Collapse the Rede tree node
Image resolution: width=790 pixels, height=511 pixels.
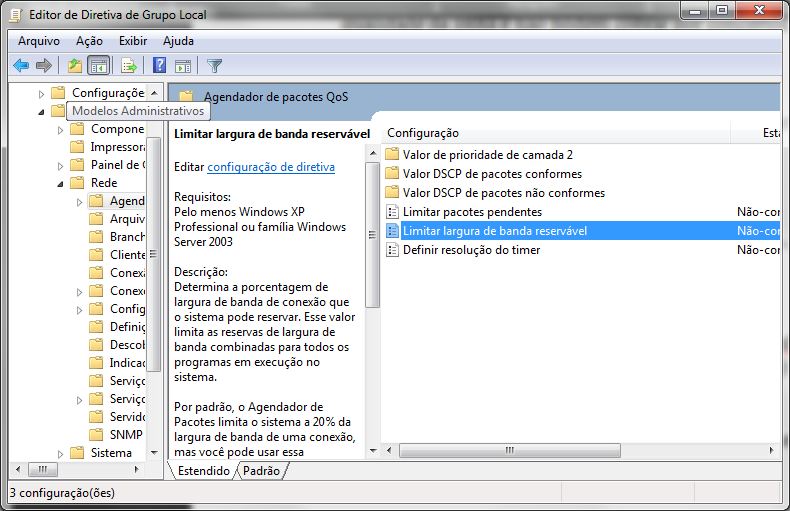tap(60, 184)
